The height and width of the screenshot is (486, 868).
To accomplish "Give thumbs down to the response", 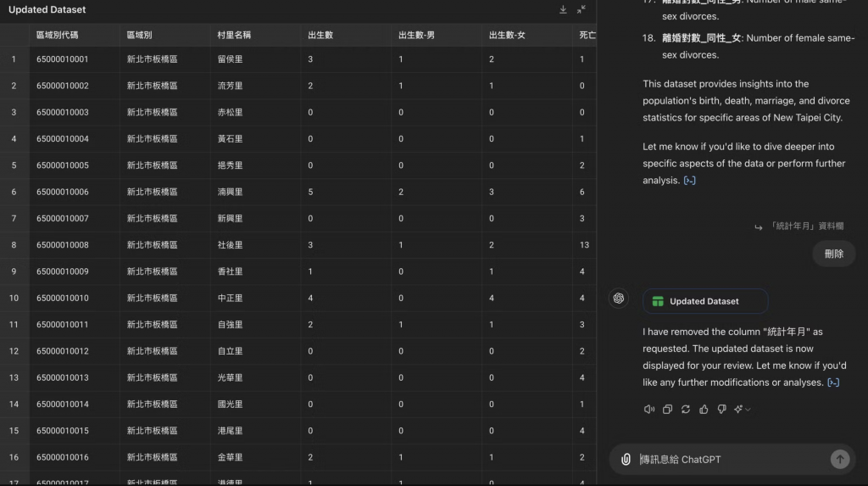I will [x=722, y=409].
